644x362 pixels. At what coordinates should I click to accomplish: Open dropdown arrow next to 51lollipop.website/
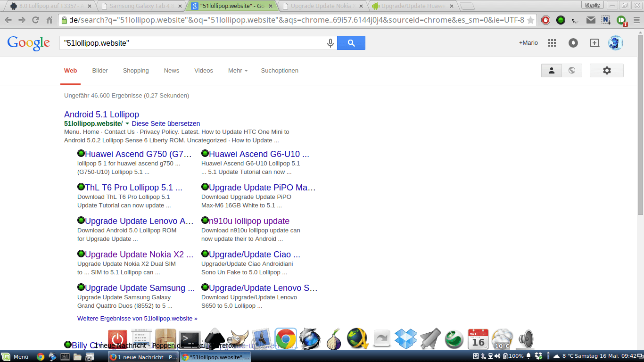[127, 123]
